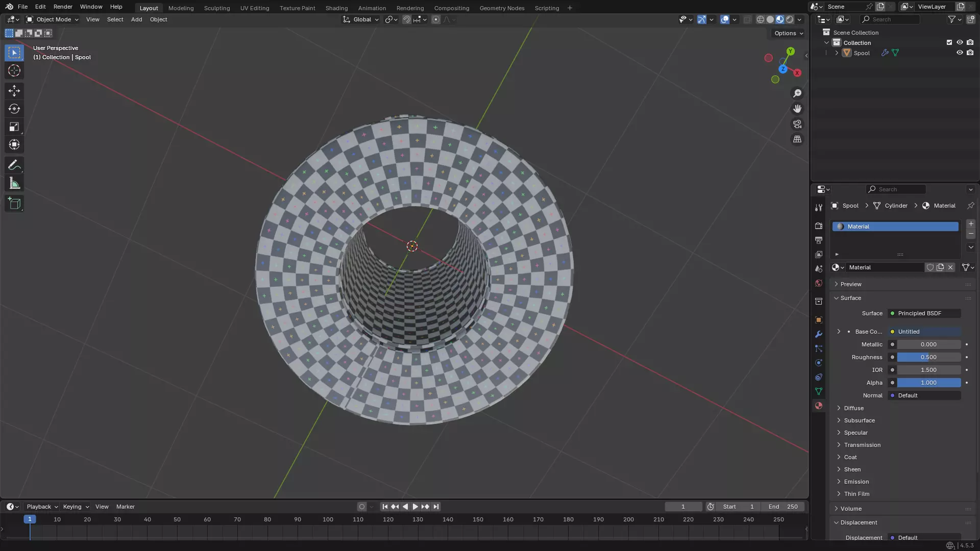
Task: Select the Scale tool
Action: coord(14,127)
